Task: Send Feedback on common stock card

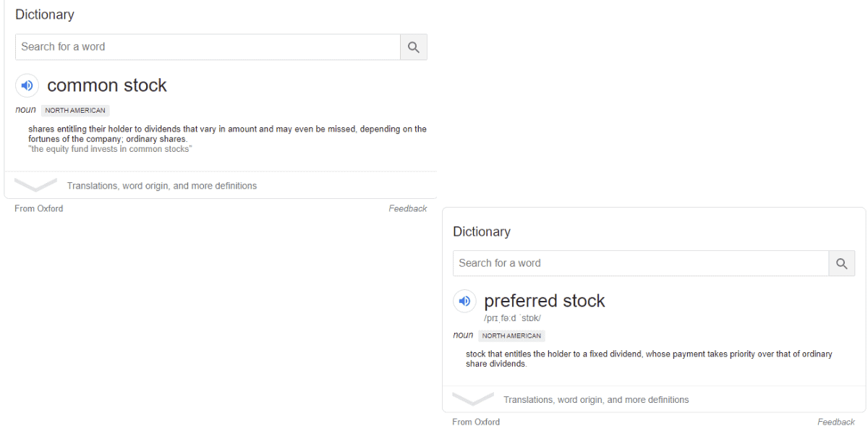Action: [408, 208]
